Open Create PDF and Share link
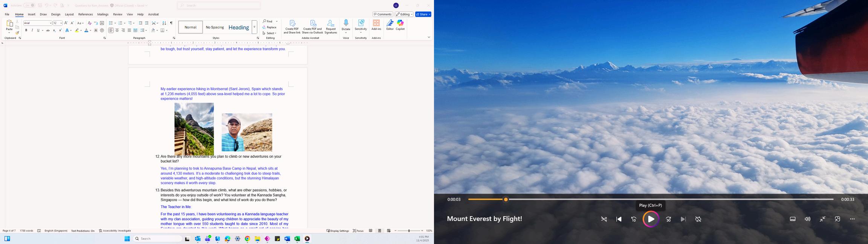Image resolution: width=868 pixels, height=244 pixels. click(292, 27)
